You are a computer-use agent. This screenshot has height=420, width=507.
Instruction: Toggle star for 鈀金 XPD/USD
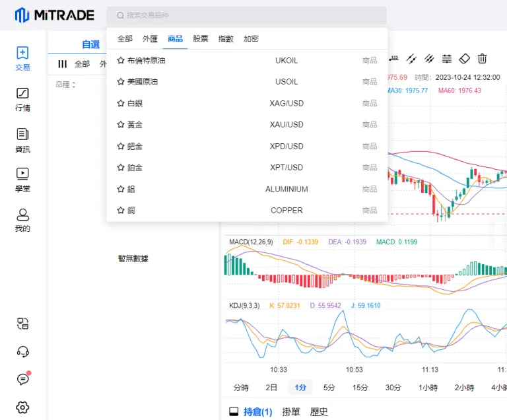(x=121, y=146)
